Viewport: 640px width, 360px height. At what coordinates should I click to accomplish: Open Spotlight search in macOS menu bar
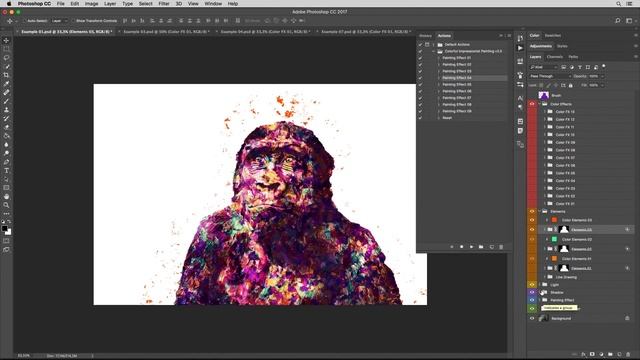point(618,4)
